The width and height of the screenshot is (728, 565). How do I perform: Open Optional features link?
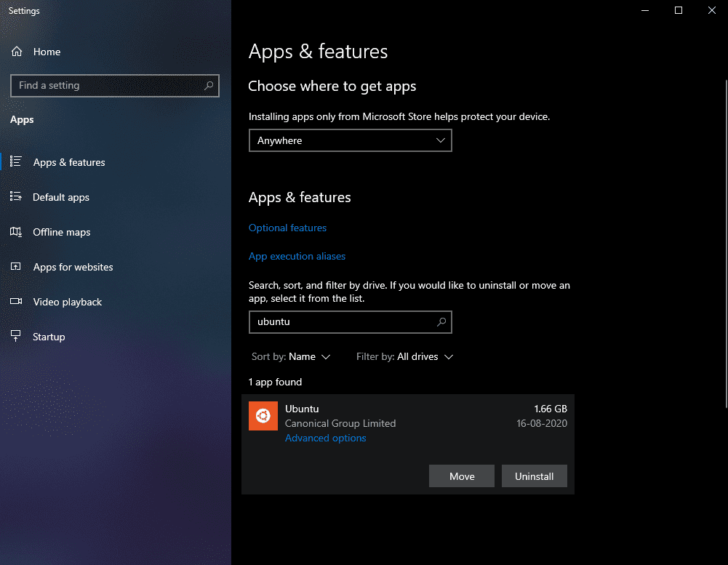tap(287, 227)
